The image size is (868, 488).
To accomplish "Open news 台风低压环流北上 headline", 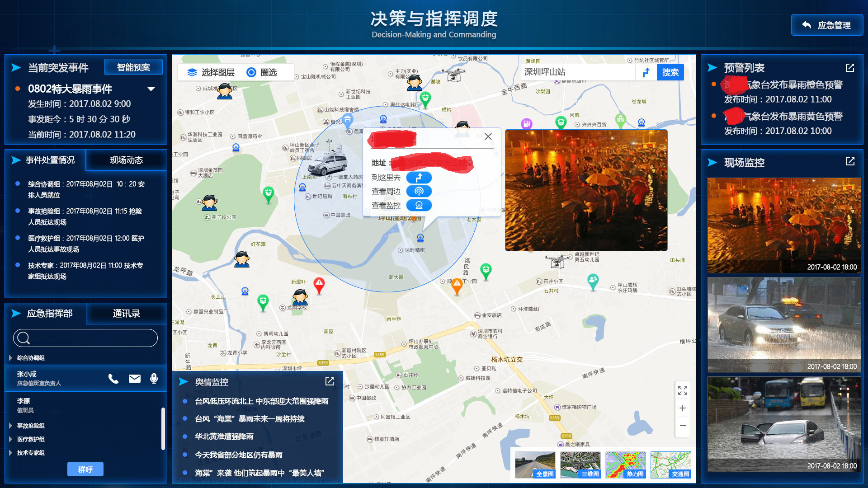I will coord(262,401).
